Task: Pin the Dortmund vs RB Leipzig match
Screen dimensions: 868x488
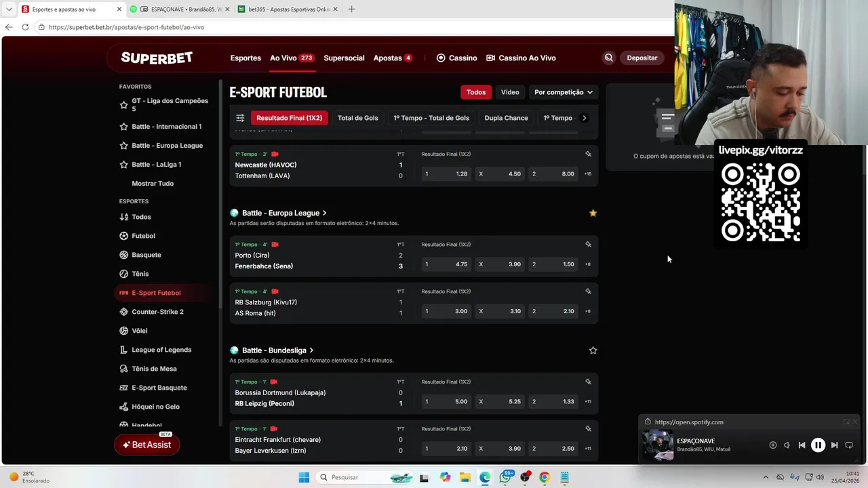Action: coord(588,382)
